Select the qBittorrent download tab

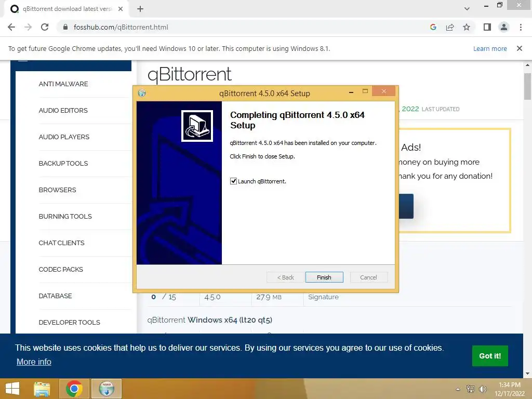[x=67, y=9]
